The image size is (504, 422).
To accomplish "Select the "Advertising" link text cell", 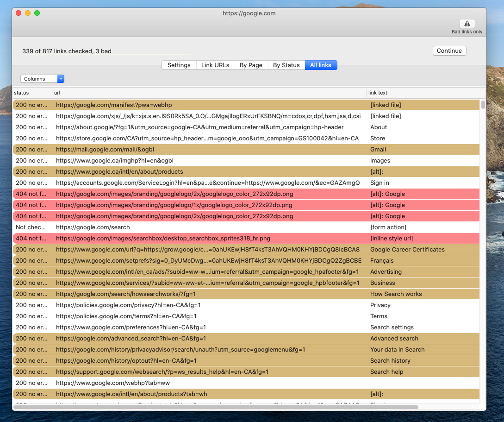I will click(386, 272).
